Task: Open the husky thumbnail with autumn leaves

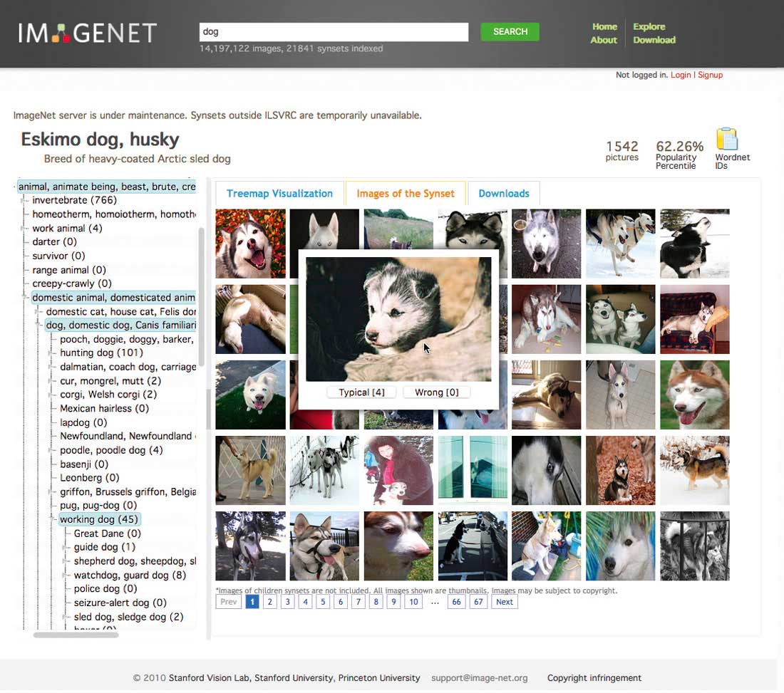Action: tap(250, 244)
